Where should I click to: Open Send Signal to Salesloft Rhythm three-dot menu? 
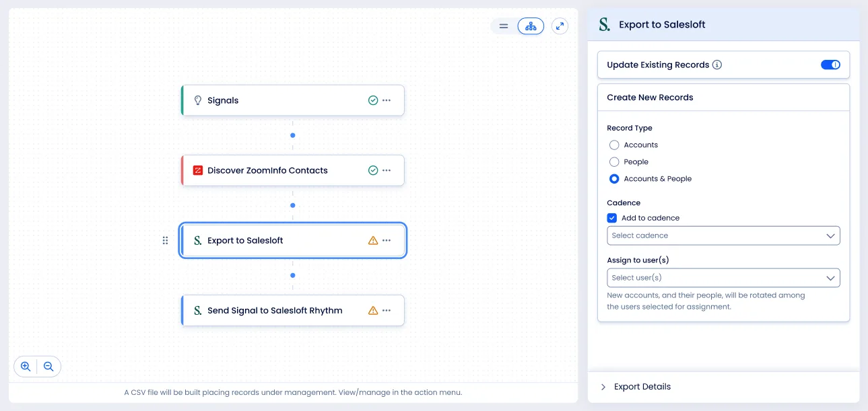point(387,310)
